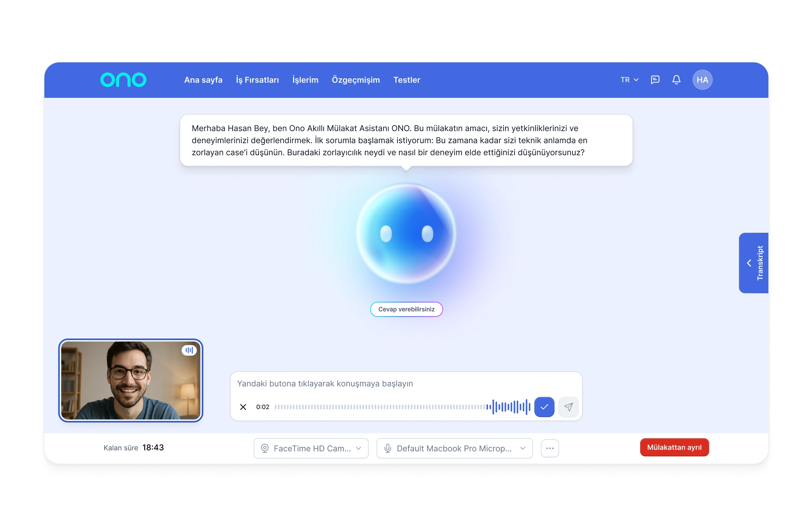Navigate to Özgeçmişim page
Screen dimensions: 812x526
[356, 80]
